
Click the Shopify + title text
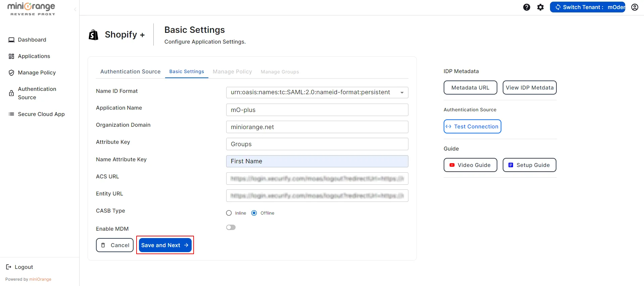125,35
